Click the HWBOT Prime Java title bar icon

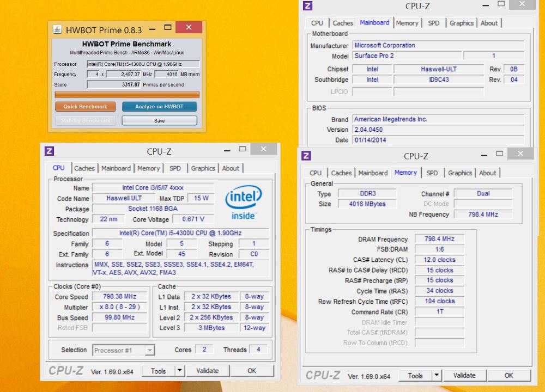click(x=57, y=29)
